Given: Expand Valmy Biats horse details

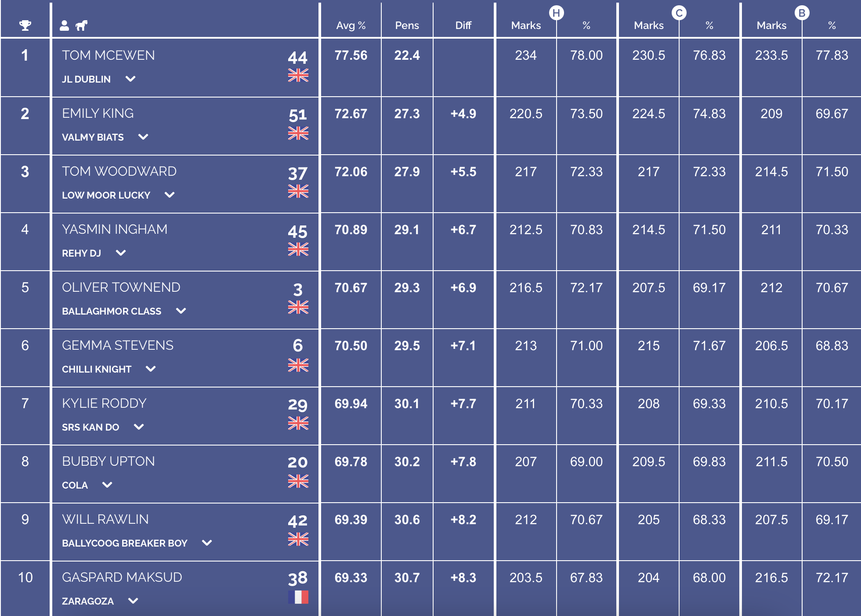Looking at the screenshot, I should [143, 137].
